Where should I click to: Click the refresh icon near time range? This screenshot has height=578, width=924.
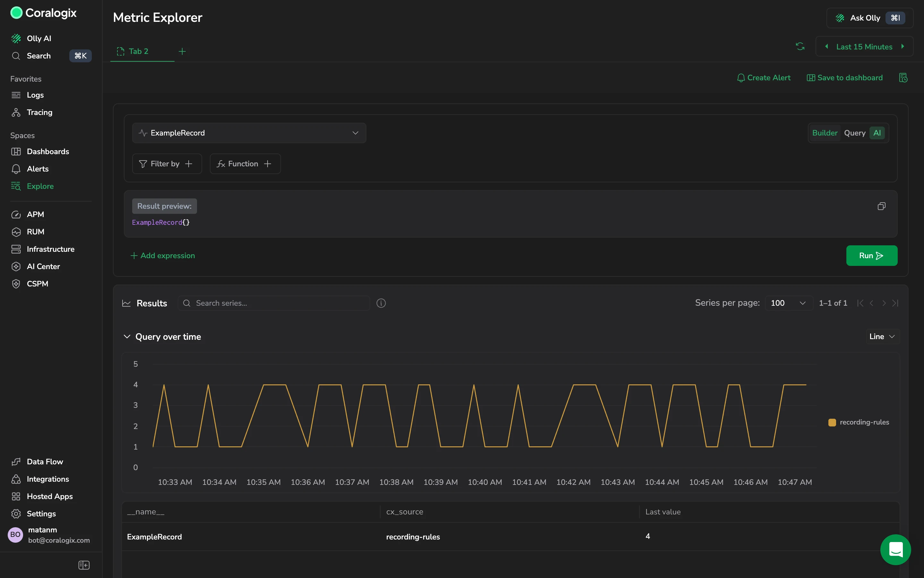(800, 47)
